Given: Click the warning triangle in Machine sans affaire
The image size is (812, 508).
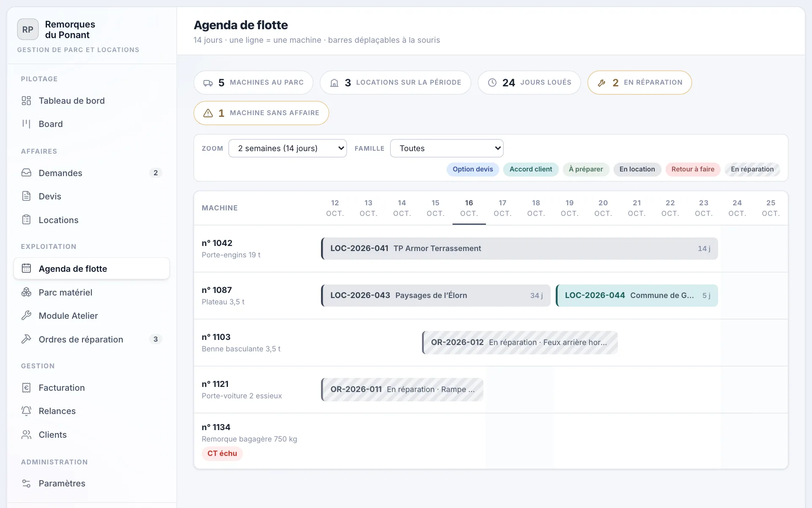Looking at the screenshot, I should point(208,113).
